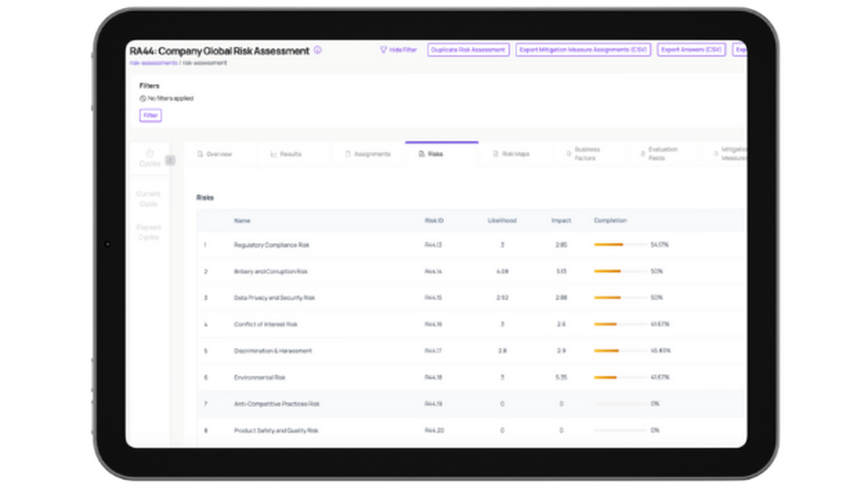Click the likelihood value 4.08
Screen dimensions: 868x488
pos(502,272)
